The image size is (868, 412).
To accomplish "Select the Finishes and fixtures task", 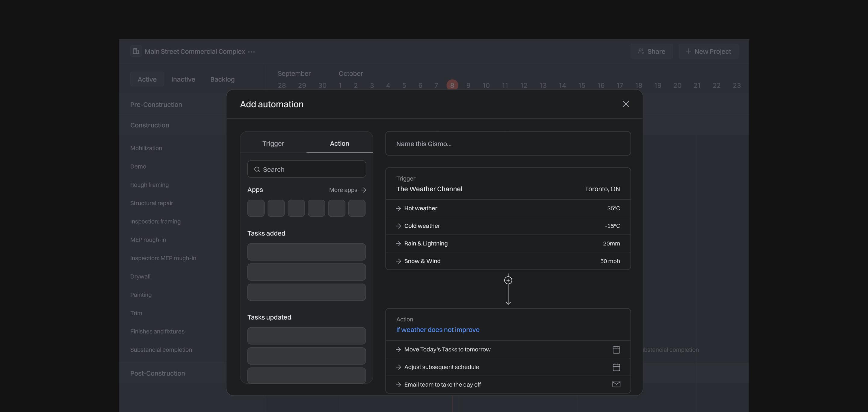I will [157, 331].
